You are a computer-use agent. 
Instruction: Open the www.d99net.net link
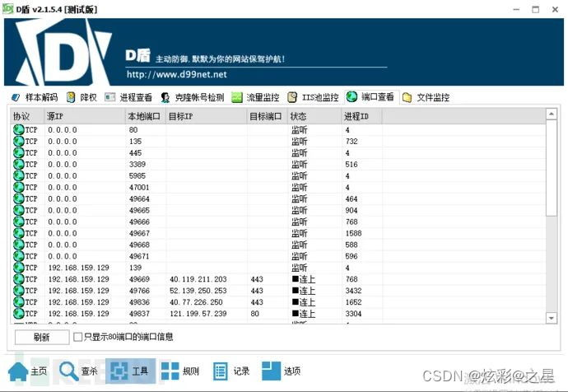point(177,74)
